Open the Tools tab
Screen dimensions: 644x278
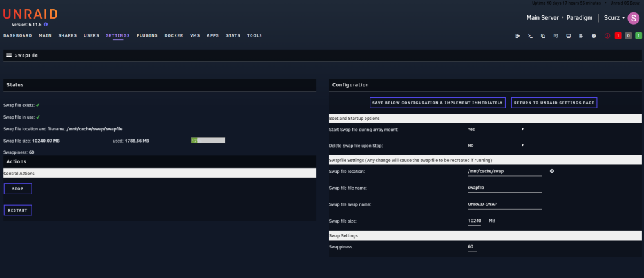(x=254, y=35)
